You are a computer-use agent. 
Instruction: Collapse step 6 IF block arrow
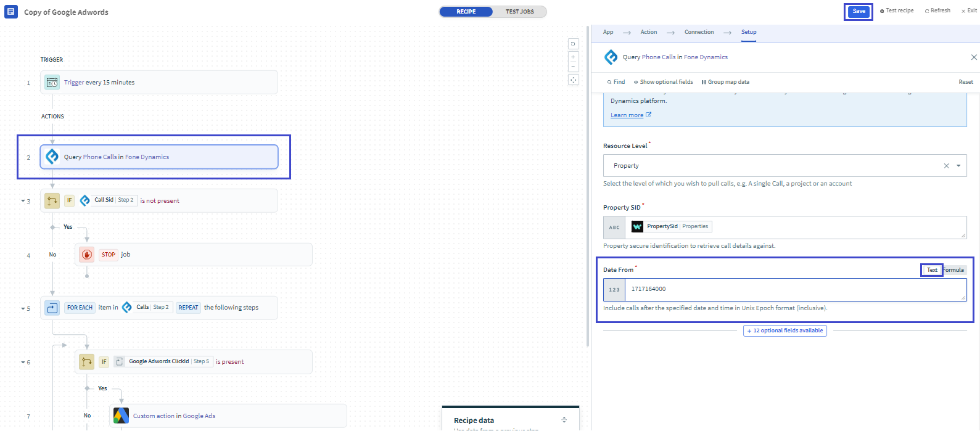[22, 363]
